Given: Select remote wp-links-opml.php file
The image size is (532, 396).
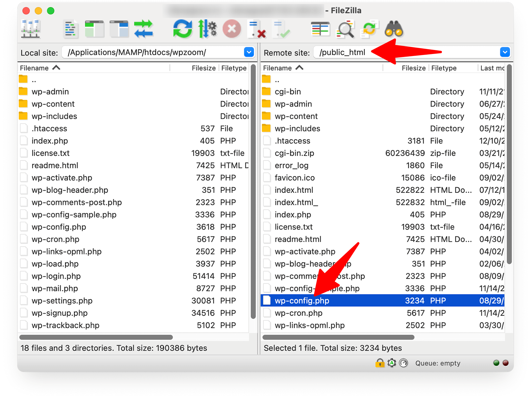Looking at the screenshot, I should (x=383, y=325).
